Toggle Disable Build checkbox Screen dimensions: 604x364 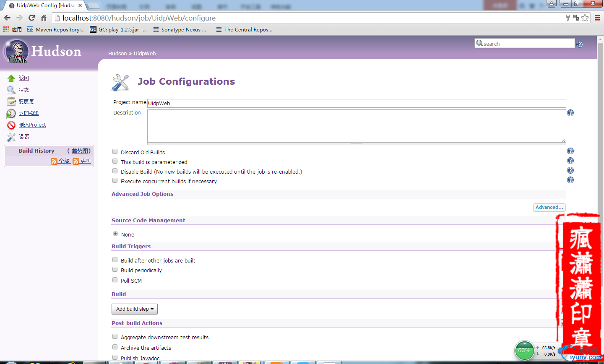pyautogui.click(x=115, y=171)
